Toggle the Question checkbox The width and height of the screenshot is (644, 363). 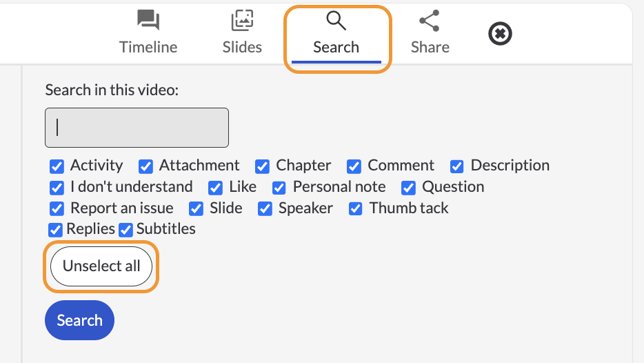408,188
